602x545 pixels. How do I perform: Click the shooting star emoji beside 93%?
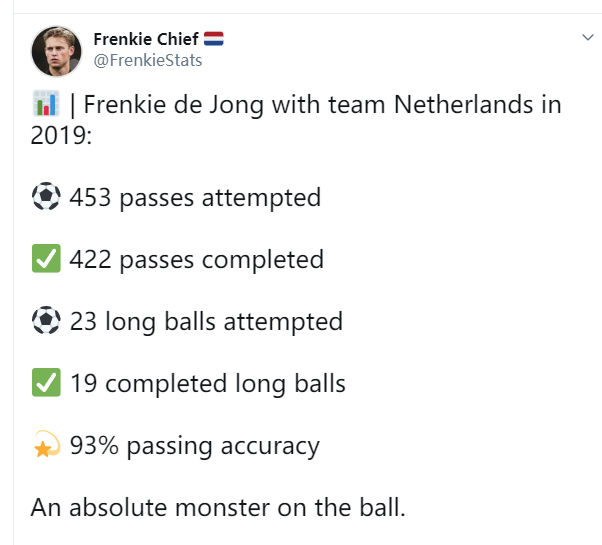point(46,444)
